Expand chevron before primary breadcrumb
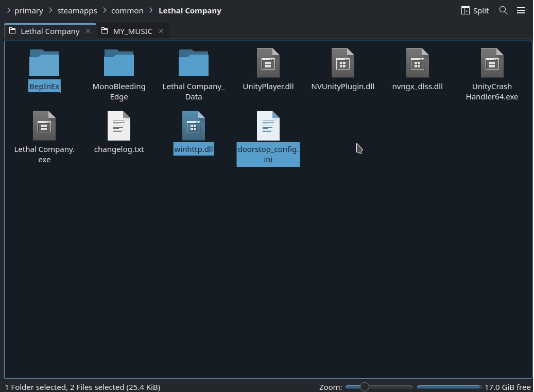 [9, 10]
